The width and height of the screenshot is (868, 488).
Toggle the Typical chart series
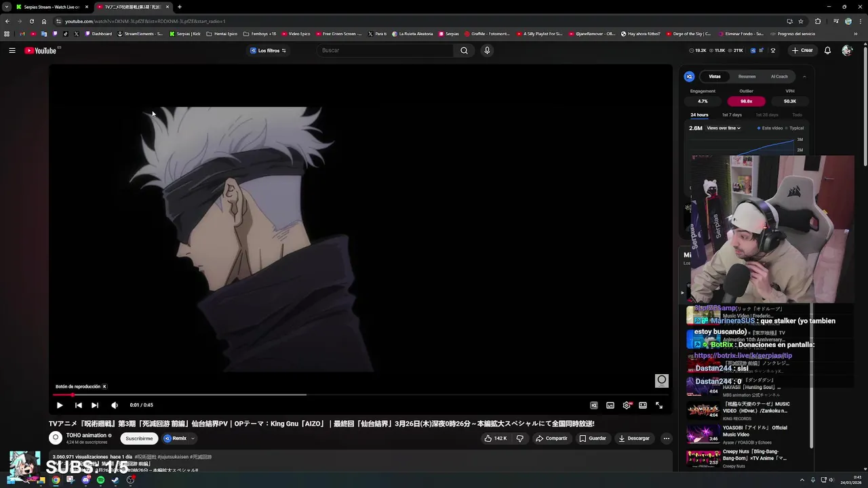[795, 128]
